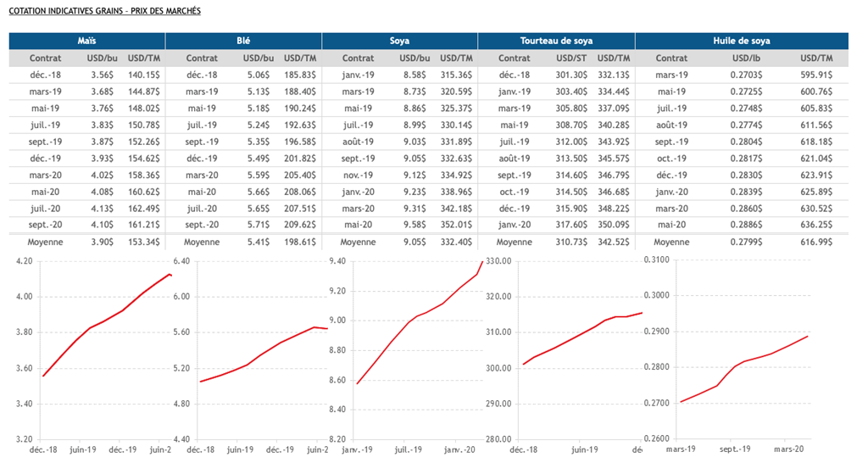Select the Soya table header
Viewport: 868px width, 463px height.
[x=399, y=41]
